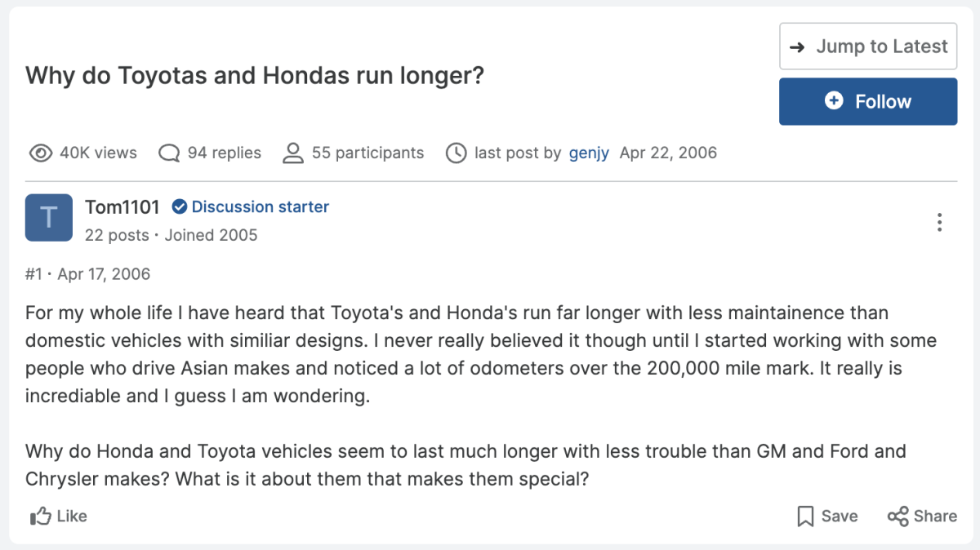This screenshot has height=550, width=980.
Task: Follow this discussion thread
Action: (x=867, y=101)
